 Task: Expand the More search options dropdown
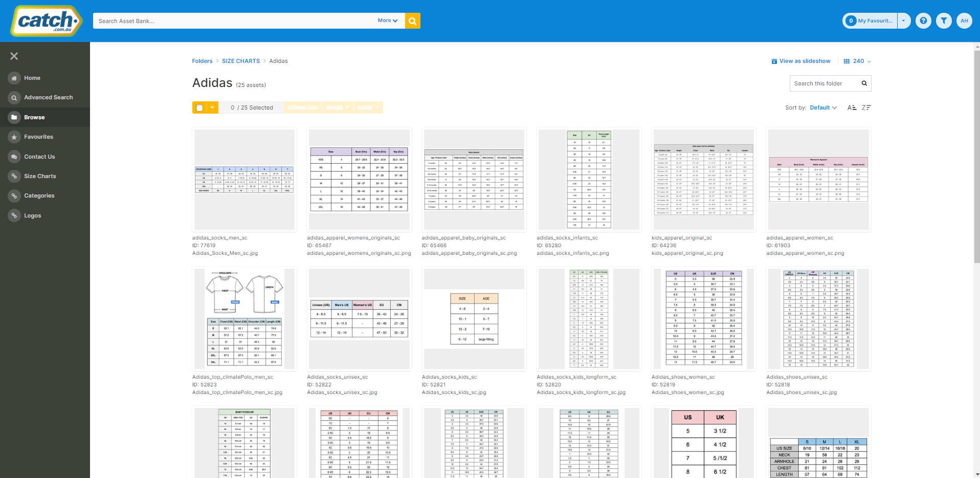[x=388, y=21]
